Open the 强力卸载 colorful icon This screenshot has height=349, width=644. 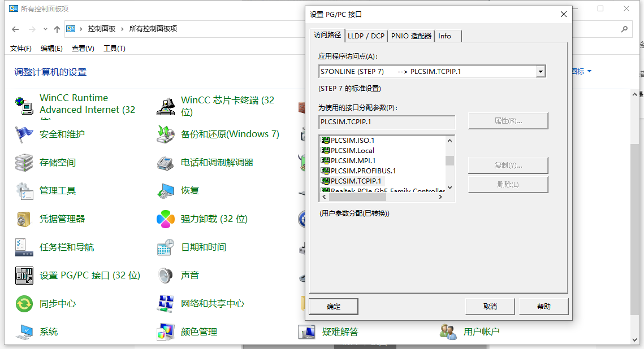[x=165, y=219]
